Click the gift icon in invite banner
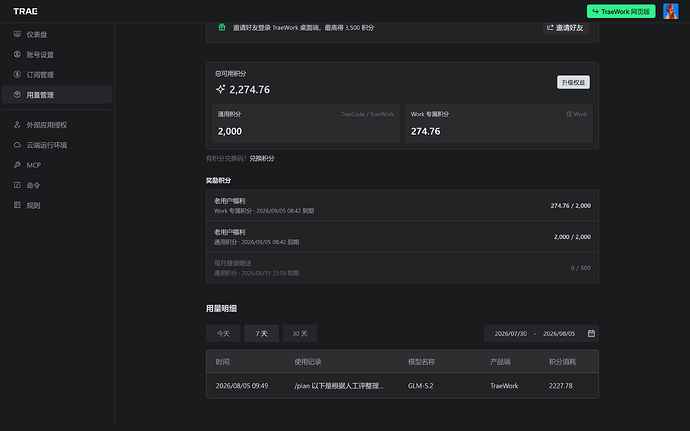Screen dimensions: 690x431 tap(222, 27)
